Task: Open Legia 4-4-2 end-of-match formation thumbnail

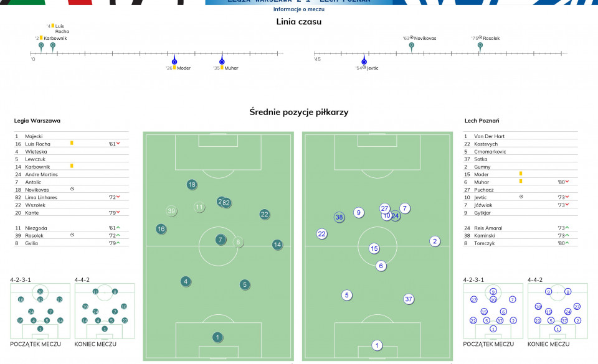Action: [x=105, y=311]
